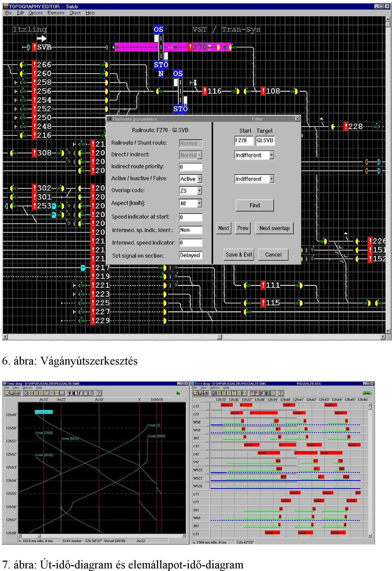This screenshot has height=571, width=392.
Task: Click the Set-signal-on section field
Action: 191,255
